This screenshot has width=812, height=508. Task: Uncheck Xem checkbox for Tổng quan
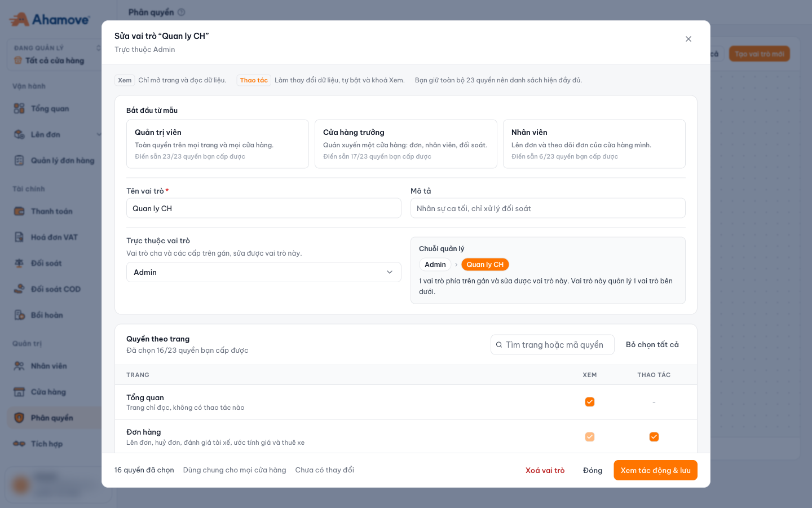(590, 402)
